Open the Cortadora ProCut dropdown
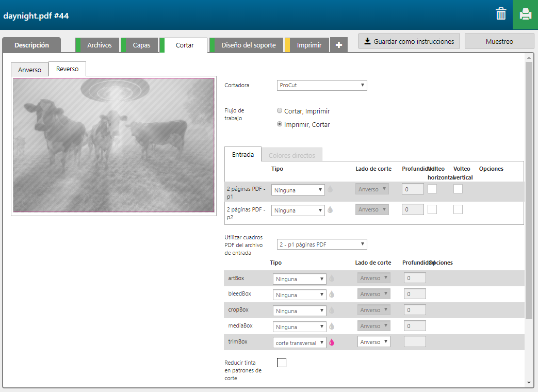Viewport: 538px width, 392px height. tap(322, 85)
